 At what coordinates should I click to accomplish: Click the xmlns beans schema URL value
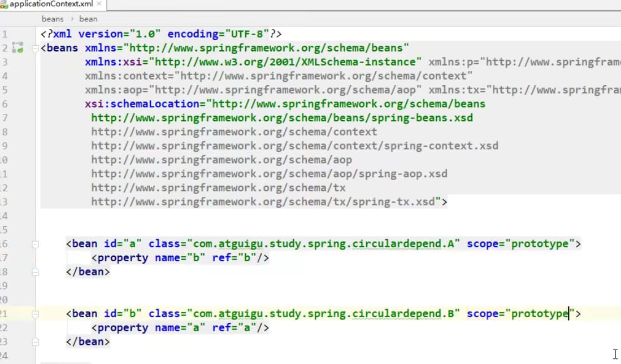(266, 48)
